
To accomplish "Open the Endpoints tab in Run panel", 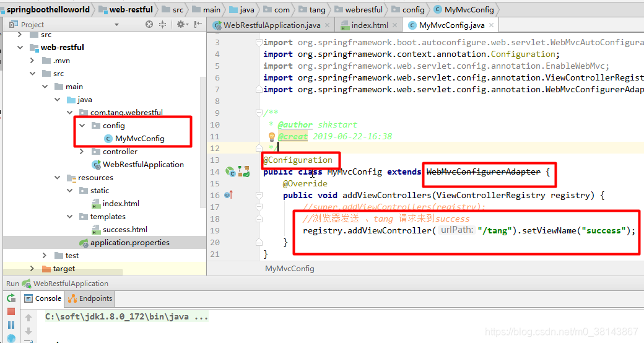I will [x=90, y=298].
